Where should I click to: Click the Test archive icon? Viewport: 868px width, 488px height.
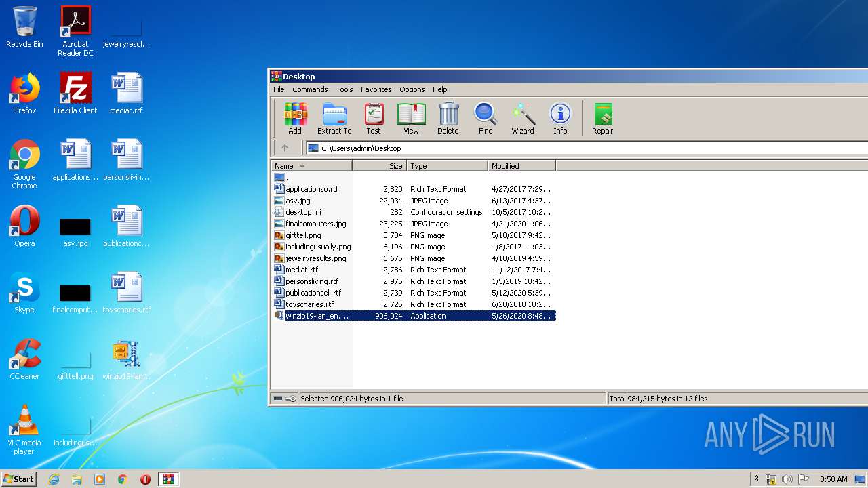coord(374,119)
